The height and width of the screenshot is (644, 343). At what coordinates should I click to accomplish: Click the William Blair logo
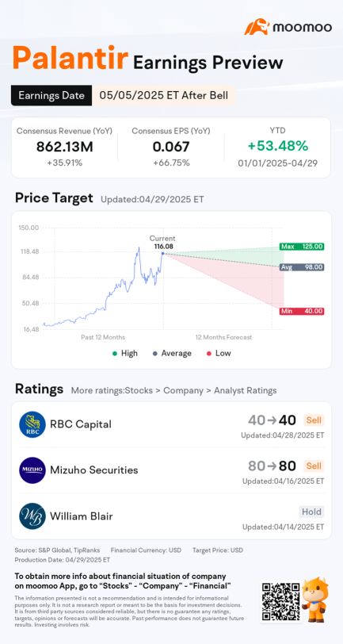[32, 516]
